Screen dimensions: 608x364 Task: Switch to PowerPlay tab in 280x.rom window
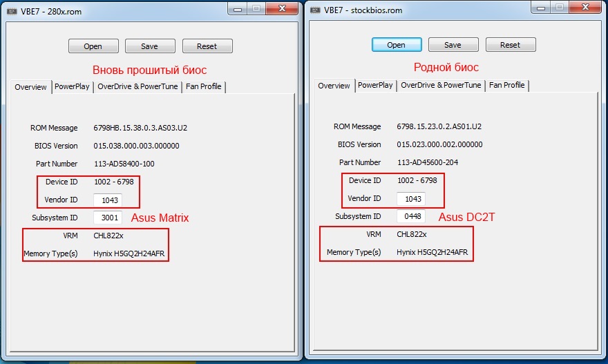pos(72,86)
